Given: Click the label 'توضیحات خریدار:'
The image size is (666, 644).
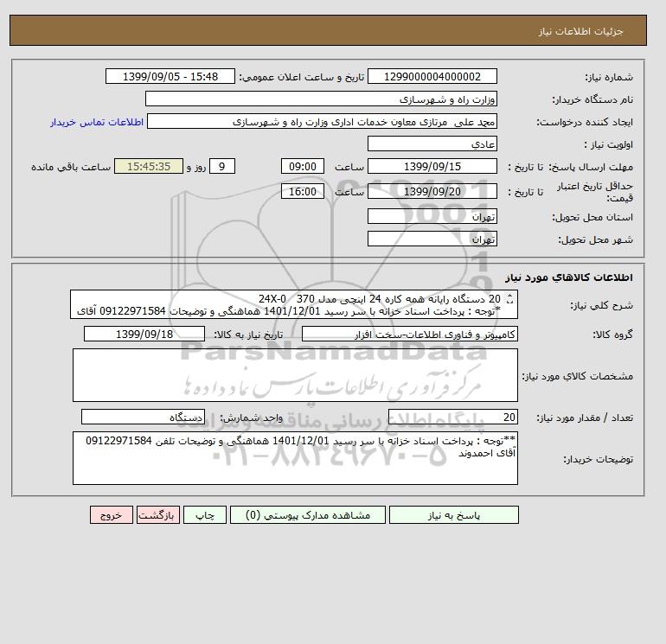Looking at the screenshot, I should 598,459.
